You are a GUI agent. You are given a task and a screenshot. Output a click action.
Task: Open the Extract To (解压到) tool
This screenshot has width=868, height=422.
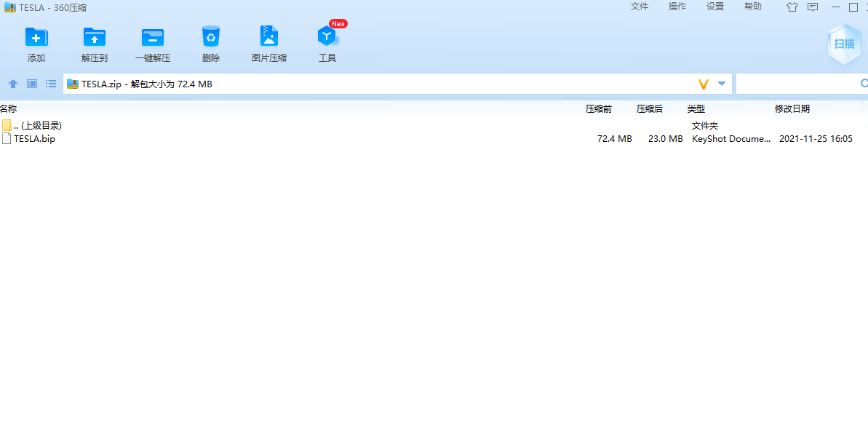94,37
